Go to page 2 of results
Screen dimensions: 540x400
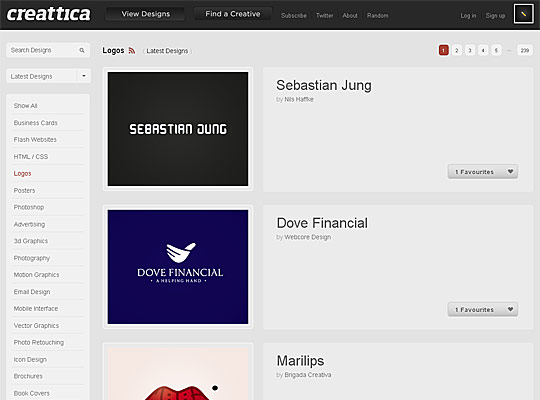(457, 51)
